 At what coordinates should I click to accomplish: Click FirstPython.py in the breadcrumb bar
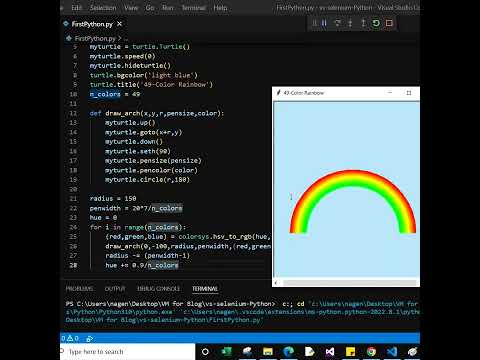tap(95, 38)
